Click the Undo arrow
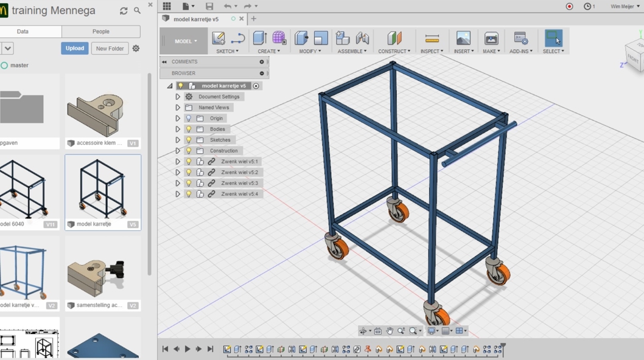 pyautogui.click(x=228, y=6)
